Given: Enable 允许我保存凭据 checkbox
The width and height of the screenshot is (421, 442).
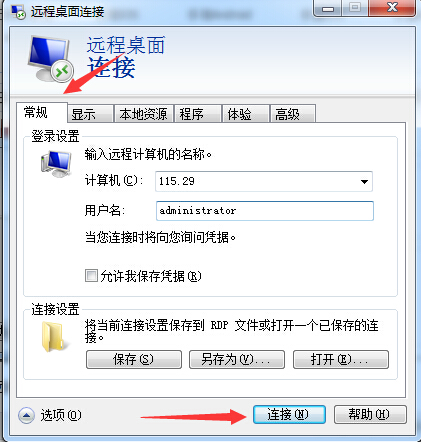Looking at the screenshot, I should point(91,276).
